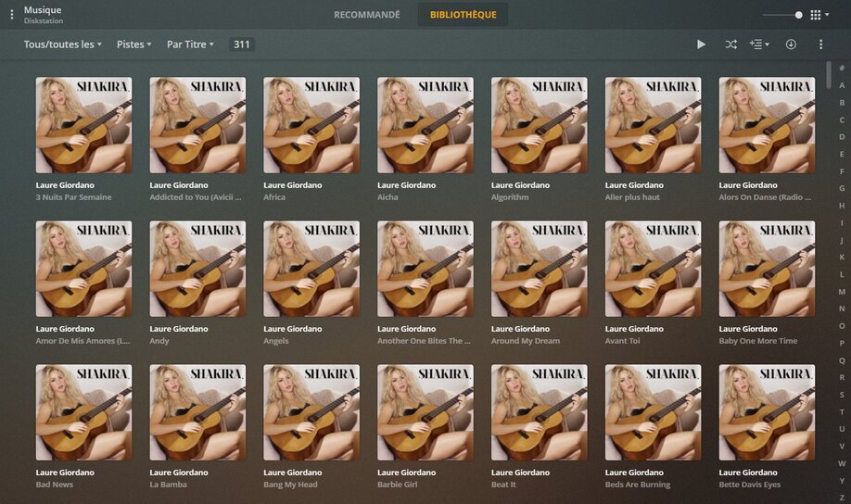Jump to letter Z in the index

842,498
